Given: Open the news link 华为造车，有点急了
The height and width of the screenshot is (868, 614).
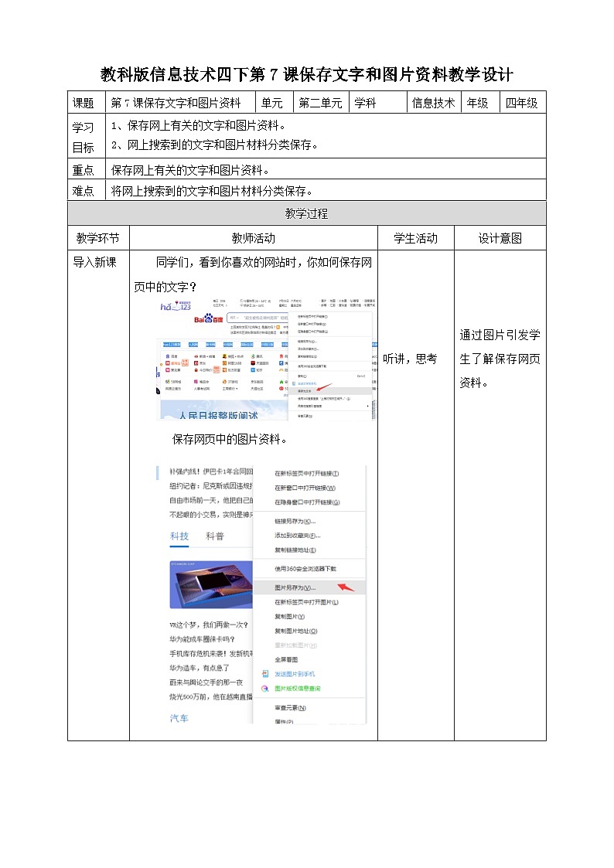Looking at the screenshot, I should point(200,668).
